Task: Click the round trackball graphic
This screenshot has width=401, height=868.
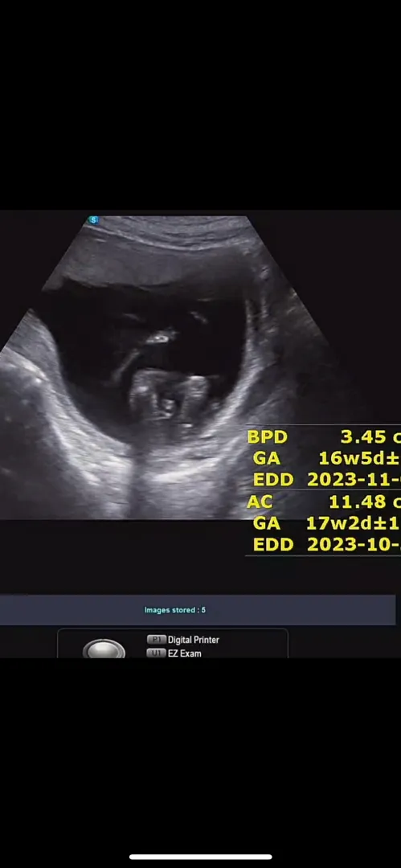Action: (x=104, y=649)
